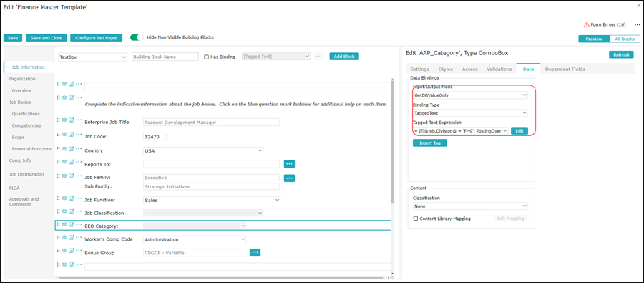Click the lookup ellipsis button for Reports To
The width and height of the screenshot is (644, 283).
pos(290,164)
